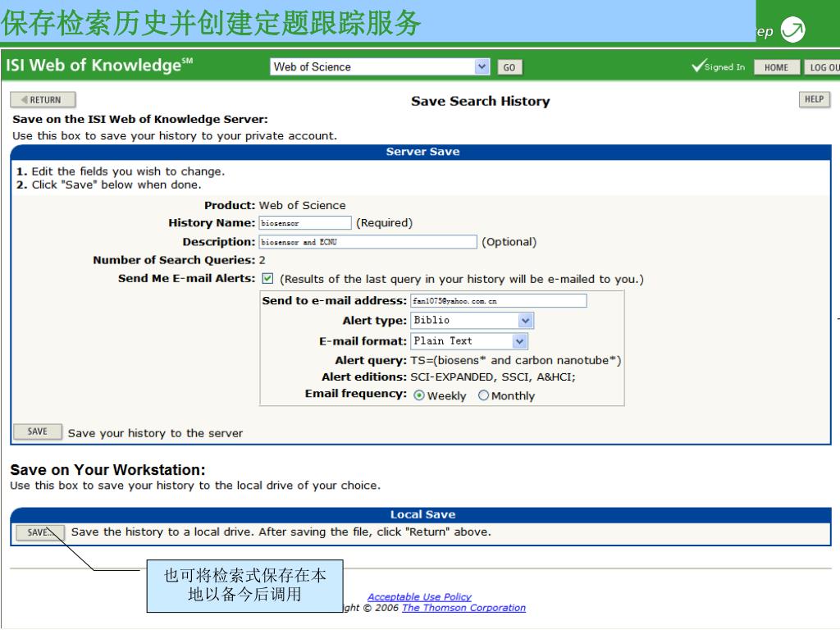This screenshot has height=630, width=840.
Task: Click the Product value Web of Science
Action: click(302, 205)
